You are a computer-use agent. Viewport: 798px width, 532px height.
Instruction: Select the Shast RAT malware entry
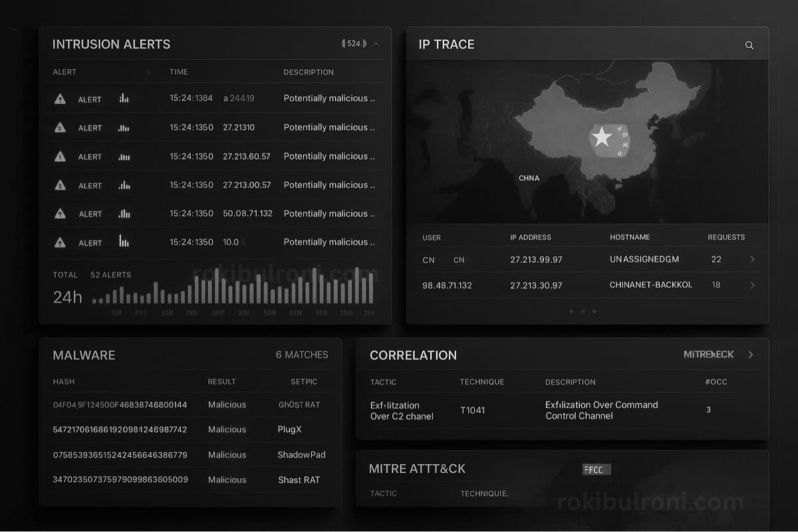pos(299,479)
